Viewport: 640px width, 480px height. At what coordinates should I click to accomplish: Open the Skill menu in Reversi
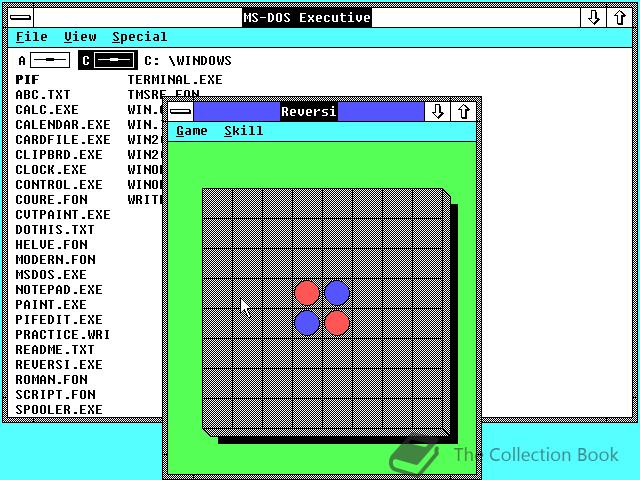244,131
